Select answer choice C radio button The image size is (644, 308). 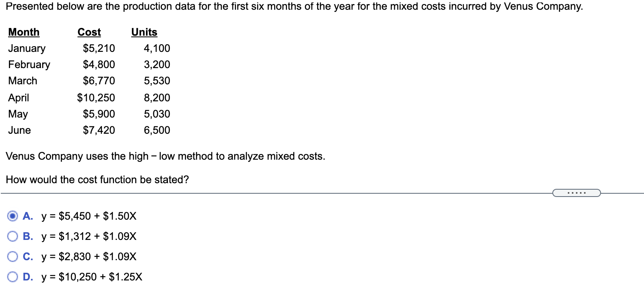13,257
